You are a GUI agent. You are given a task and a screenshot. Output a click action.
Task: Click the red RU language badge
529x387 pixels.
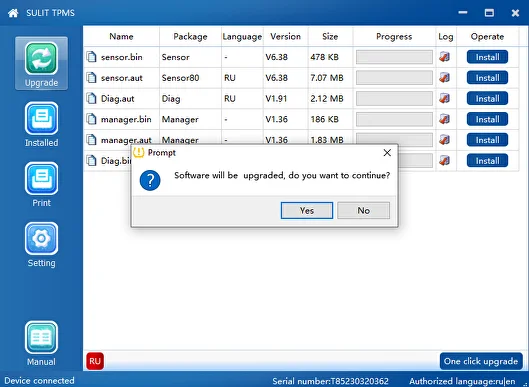[x=95, y=361]
